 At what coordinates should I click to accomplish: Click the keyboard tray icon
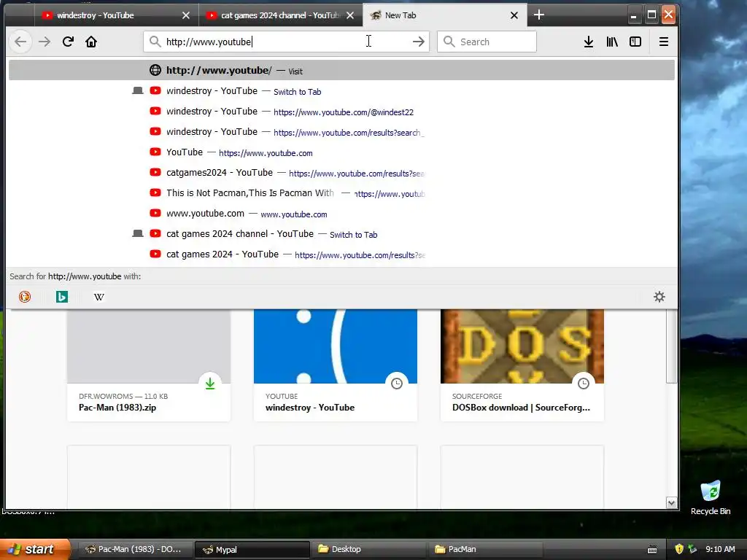point(653,550)
